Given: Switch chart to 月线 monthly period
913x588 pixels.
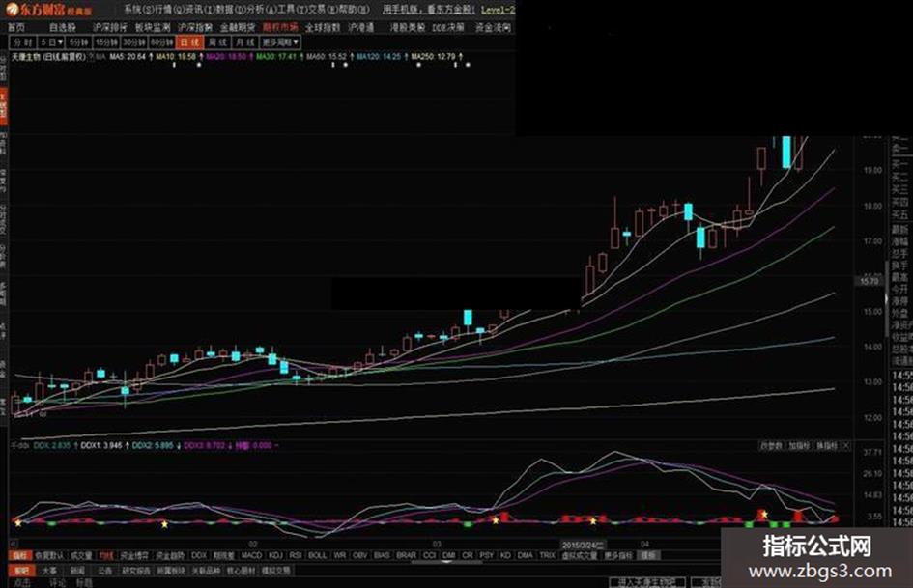Looking at the screenshot, I should (245, 42).
